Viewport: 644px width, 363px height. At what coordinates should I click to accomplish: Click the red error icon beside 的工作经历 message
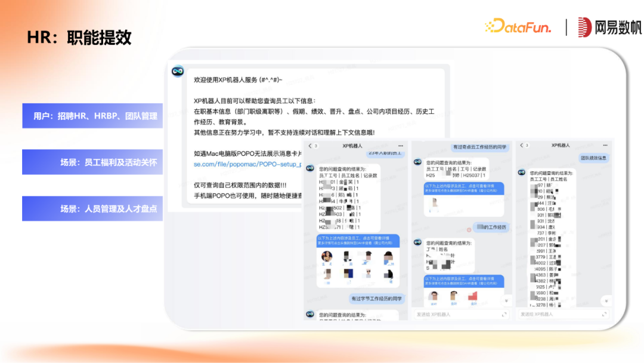(469, 230)
